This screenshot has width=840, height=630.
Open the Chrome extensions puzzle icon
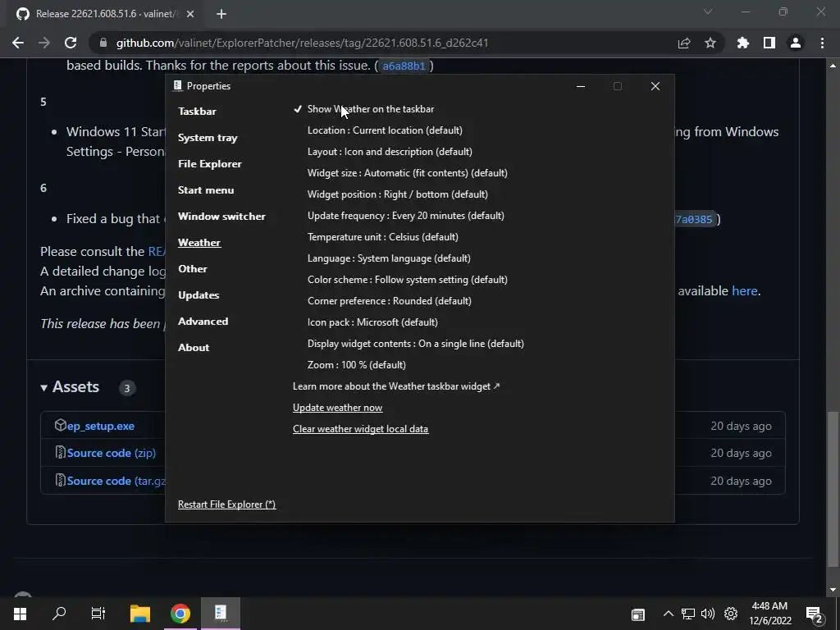click(743, 43)
